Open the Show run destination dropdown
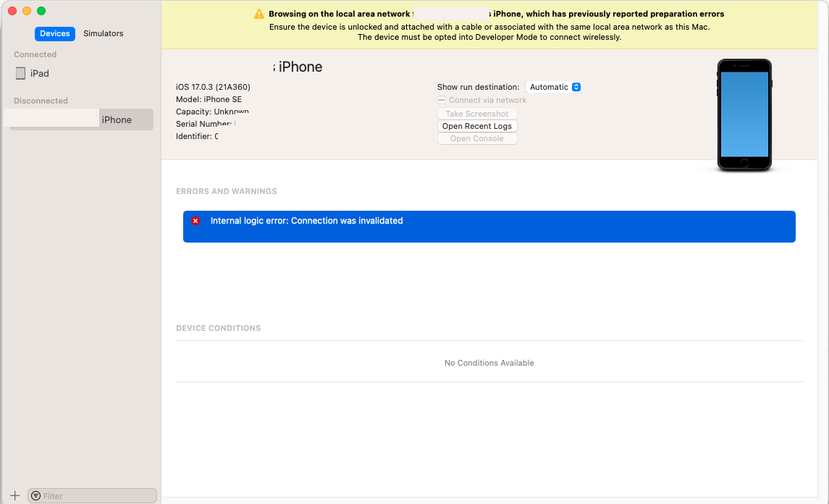 pyautogui.click(x=554, y=88)
